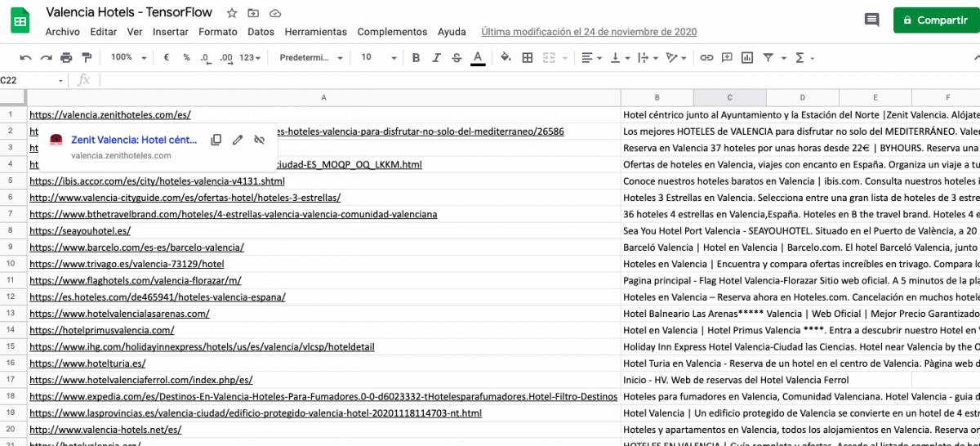Open the Editar menu

pyautogui.click(x=104, y=32)
